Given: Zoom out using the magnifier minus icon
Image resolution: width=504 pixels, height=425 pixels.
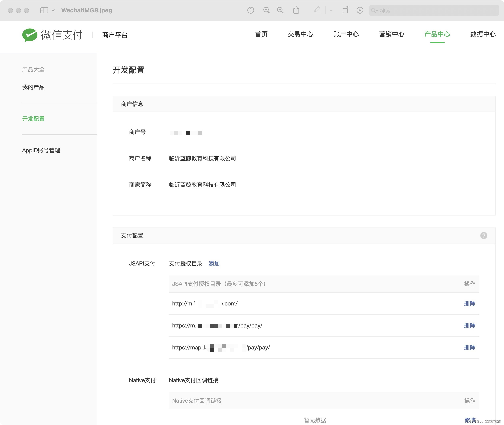Looking at the screenshot, I should (x=266, y=10).
